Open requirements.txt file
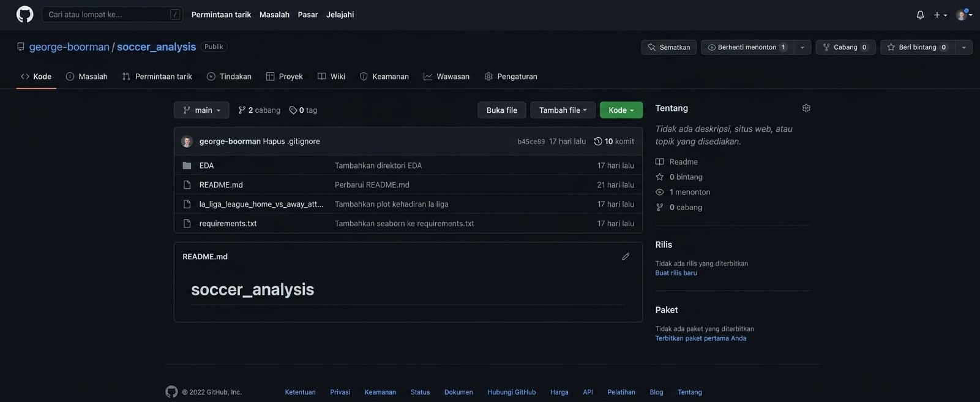The image size is (980, 402). (228, 224)
